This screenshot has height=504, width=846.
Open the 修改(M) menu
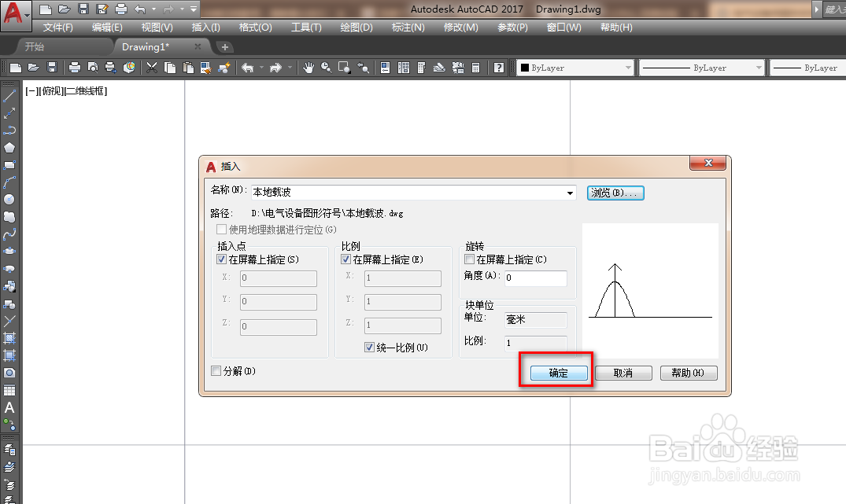coord(460,28)
